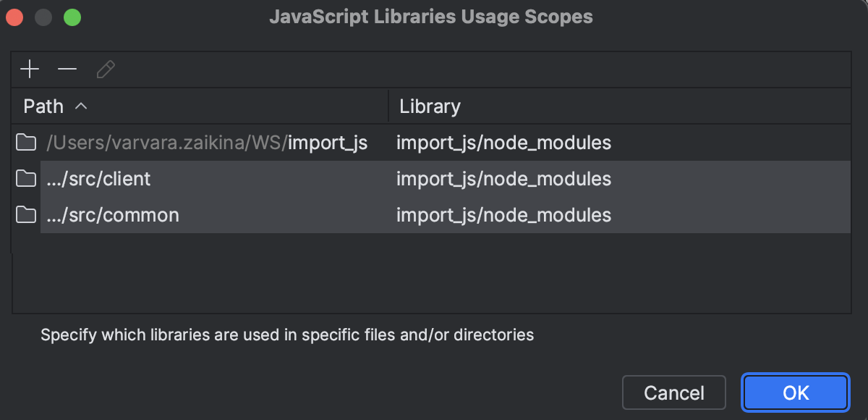Click the green zoom window button
Screen dimensions: 868x420
[x=72, y=17]
